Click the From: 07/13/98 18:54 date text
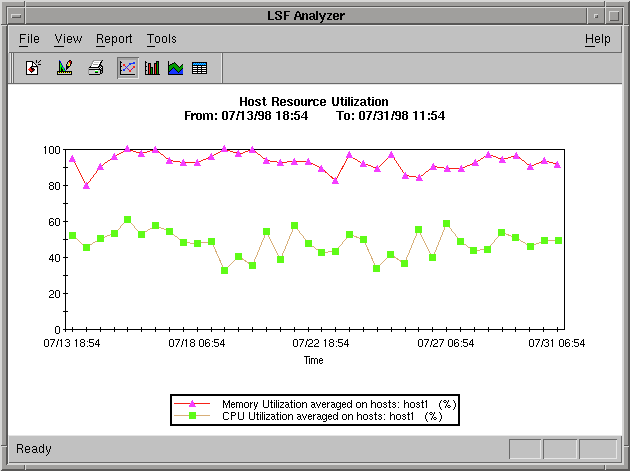The width and height of the screenshot is (630, 471). 246,116
